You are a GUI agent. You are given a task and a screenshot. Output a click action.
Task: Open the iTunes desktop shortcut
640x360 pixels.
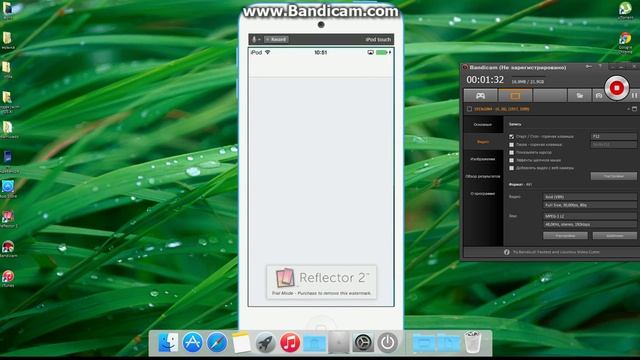pyautogui.click(x=8, y=277)
